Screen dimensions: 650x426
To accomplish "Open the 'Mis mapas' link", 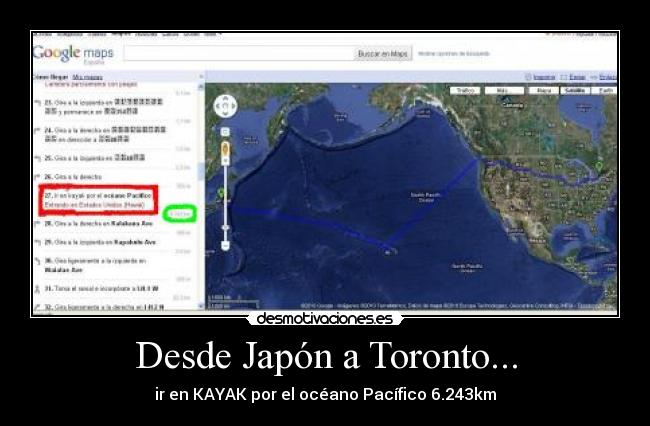I will (87, 77).
